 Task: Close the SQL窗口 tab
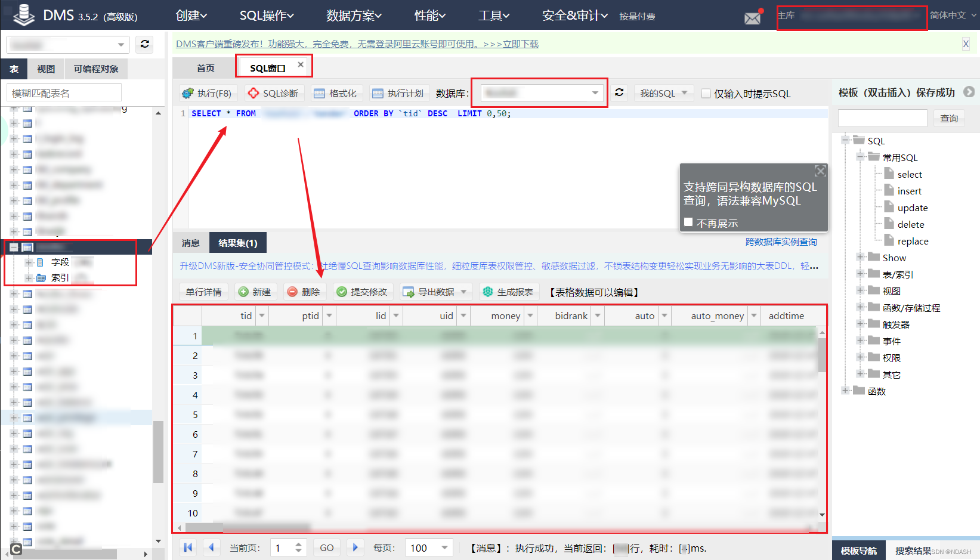[x=301, y=64]
